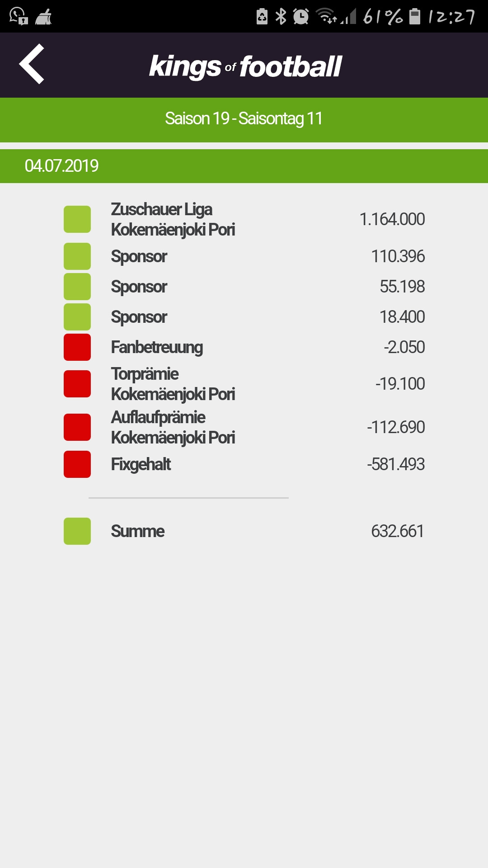Tap green square next to Summe
The height and width of the screenshot is (868, 488).
click(77, 531)
